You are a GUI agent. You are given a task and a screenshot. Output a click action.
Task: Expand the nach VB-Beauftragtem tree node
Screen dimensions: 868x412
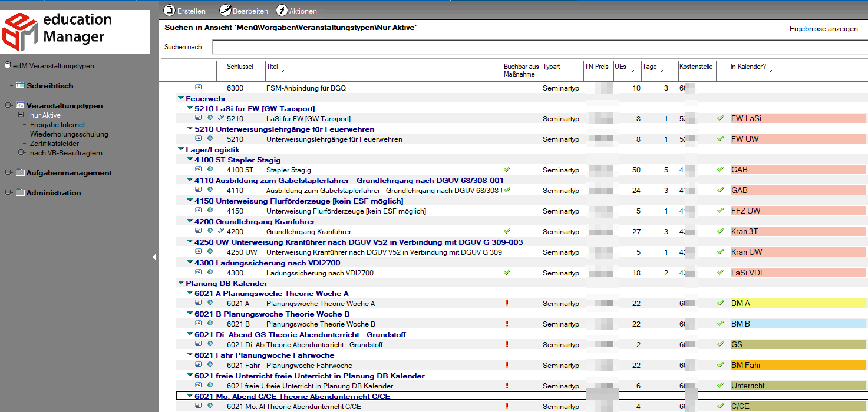[x=21, y=152]
